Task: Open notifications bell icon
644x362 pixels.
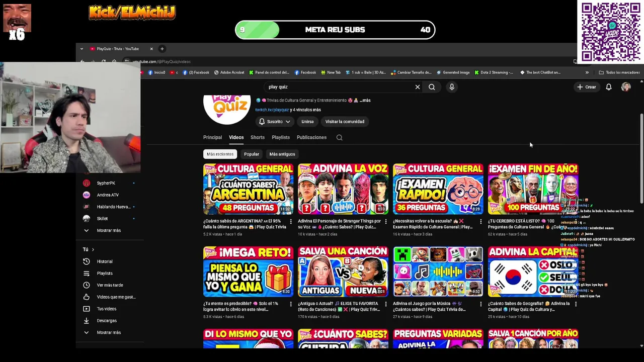Action: pyautogui.click(x=609, y=87)
